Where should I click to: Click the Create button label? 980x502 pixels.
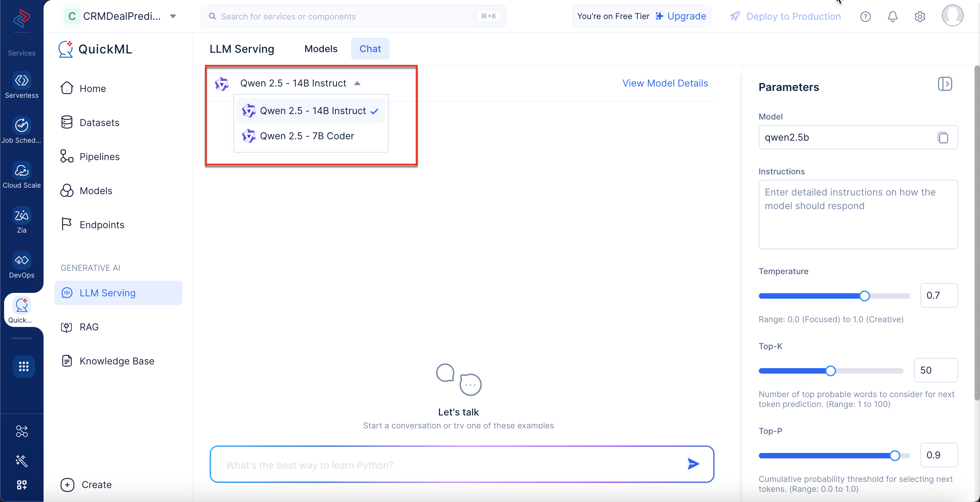coord(97,485)
